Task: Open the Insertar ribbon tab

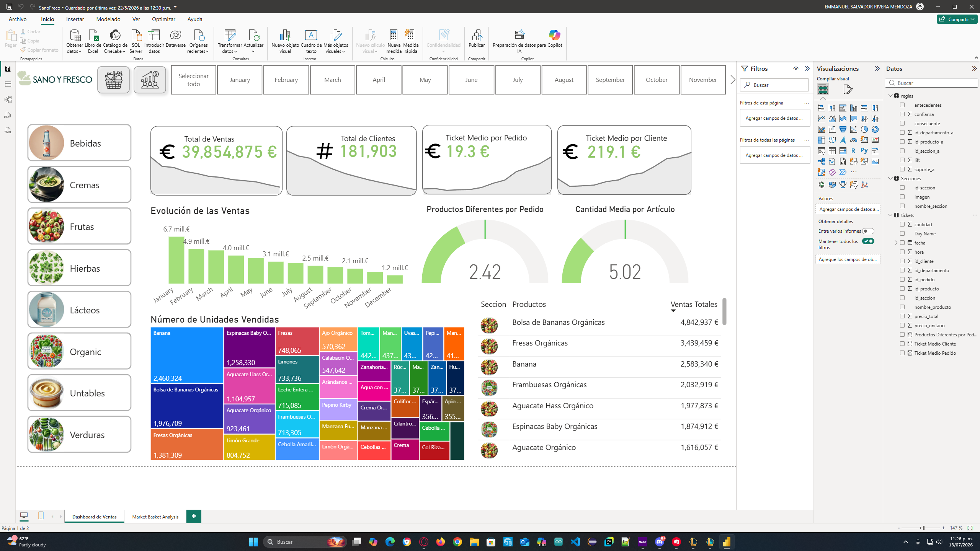Action: pos(75,19)
